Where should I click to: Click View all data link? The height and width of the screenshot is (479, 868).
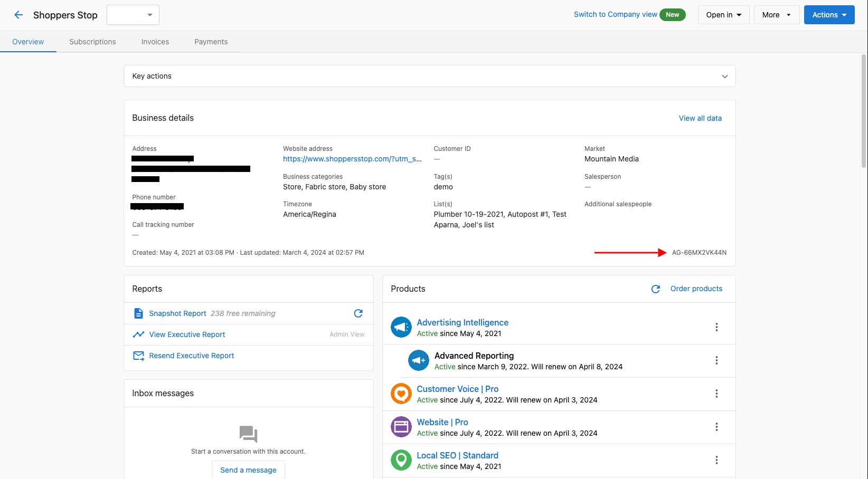(x=700, y=118)
